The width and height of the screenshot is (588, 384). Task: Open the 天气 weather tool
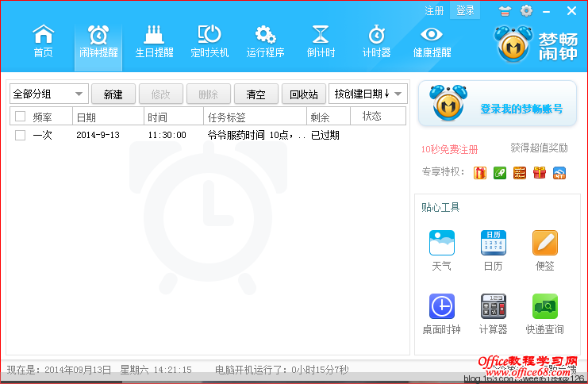(442, 251)
